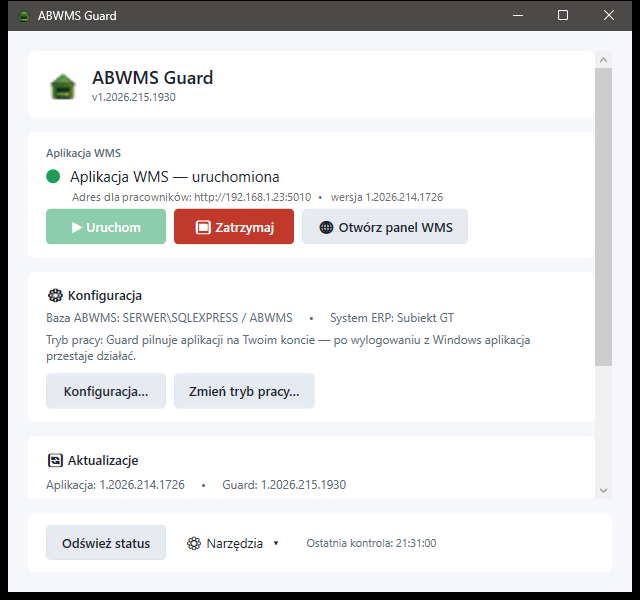Click the employee address http://192.168.1.23:5010
This screenshot has width=640, height=600.
pos(252,197)
